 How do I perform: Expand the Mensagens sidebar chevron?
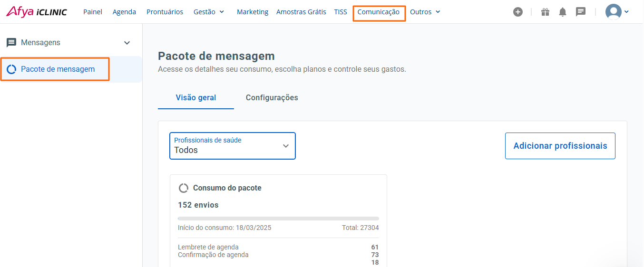127,43
